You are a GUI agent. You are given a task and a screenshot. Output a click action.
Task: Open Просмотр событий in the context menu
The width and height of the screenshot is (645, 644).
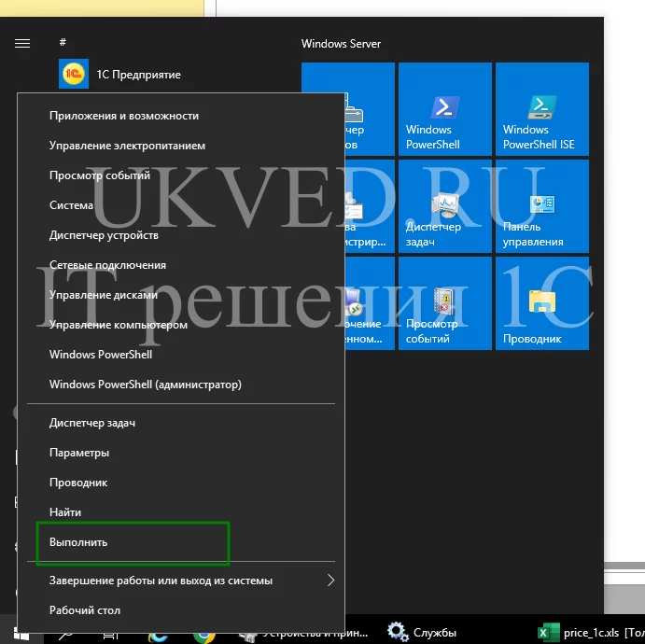tap(181, 175)
